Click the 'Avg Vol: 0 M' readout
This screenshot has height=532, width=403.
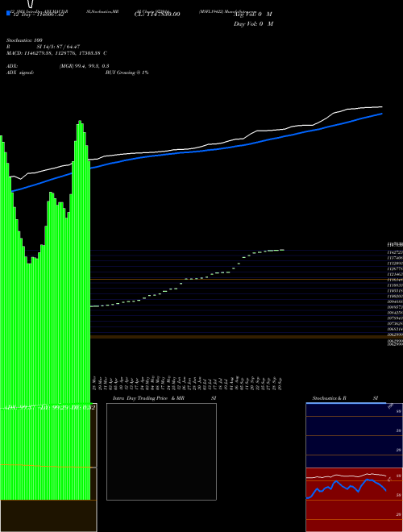pos(253,15)
